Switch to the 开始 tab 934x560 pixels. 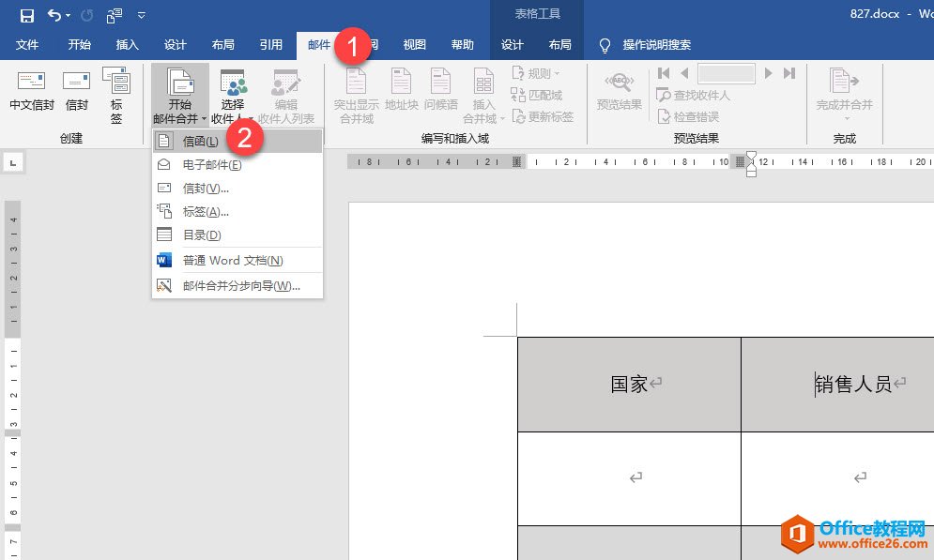79,45
